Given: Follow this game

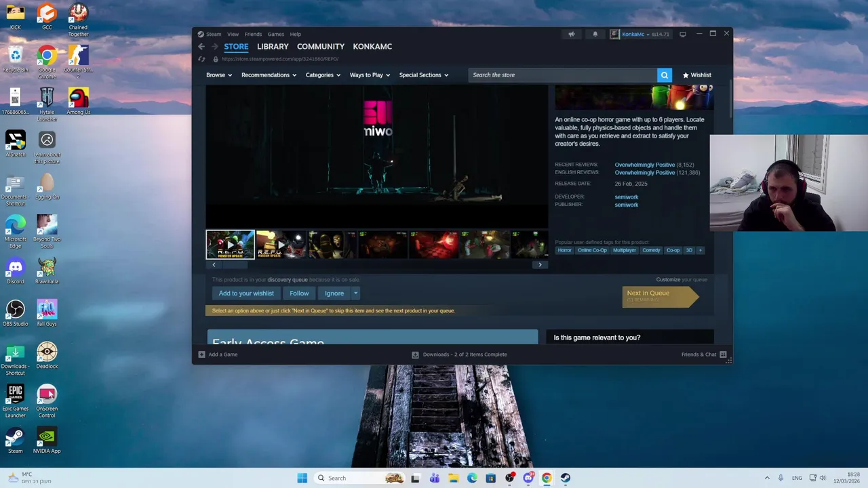Looking at the screenshot, I should (299, 293).
